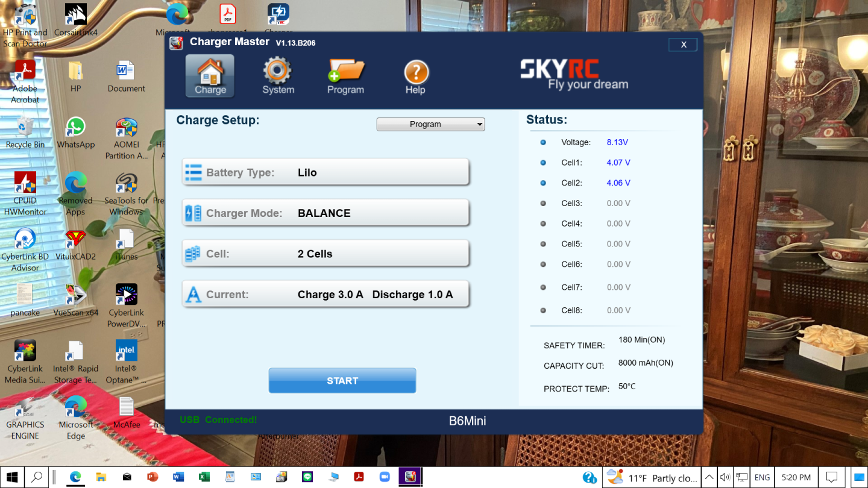Open Zoom from the taskbar

click(x=385, y=477)
